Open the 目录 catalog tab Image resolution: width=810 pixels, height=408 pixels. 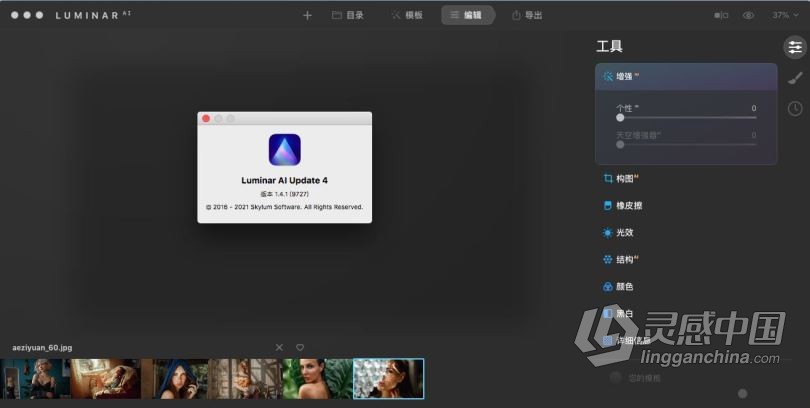click(348, 15)
